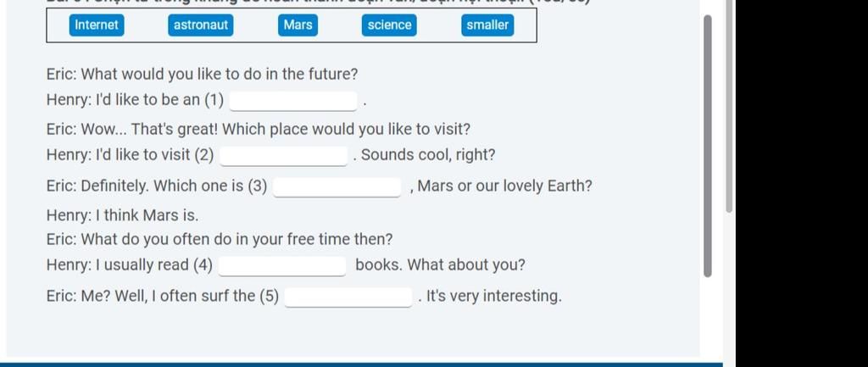
Task: Click blank (4) before 'books'
Action: coord(282,266)
